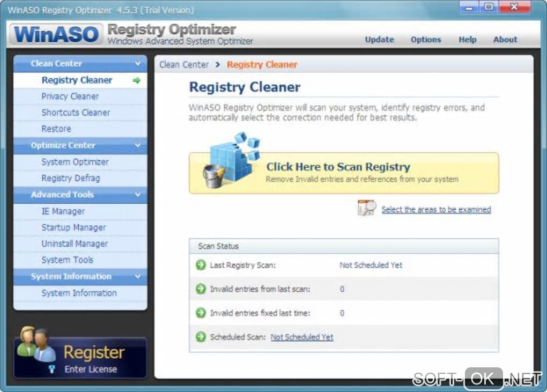This screenshot has height=392, width=547.
Task: Click the Register Enter License button
Action: (80, 358)
